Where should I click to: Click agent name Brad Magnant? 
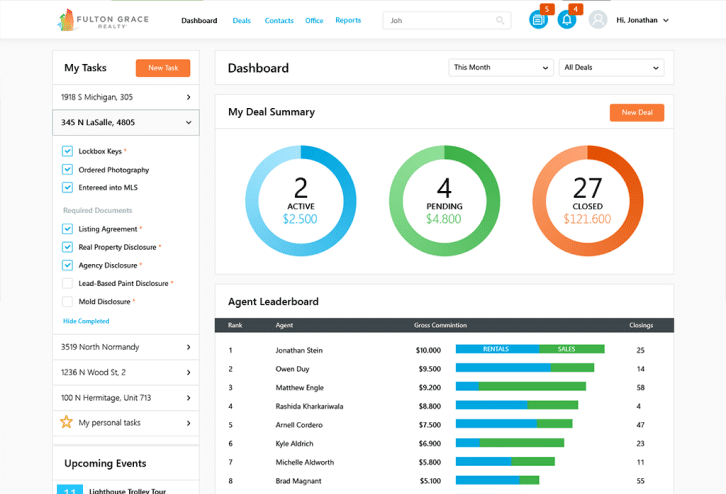(298, 481)
